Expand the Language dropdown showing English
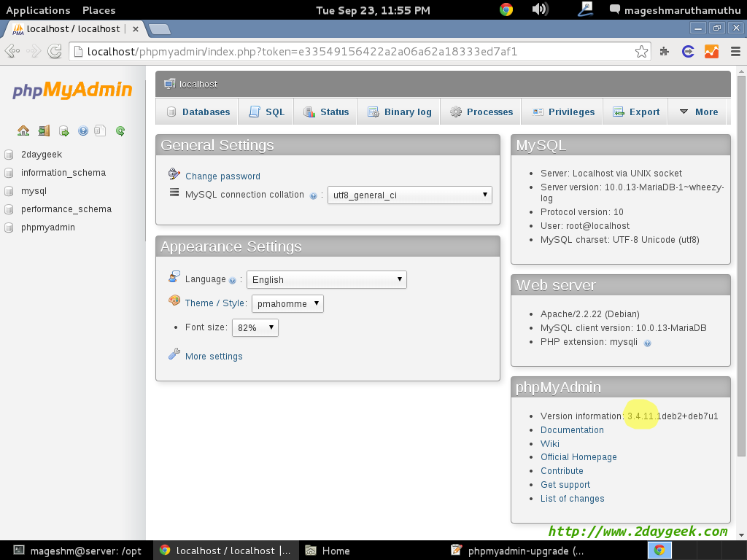Screen dimensions: 747x560 (x=326, y=279)
